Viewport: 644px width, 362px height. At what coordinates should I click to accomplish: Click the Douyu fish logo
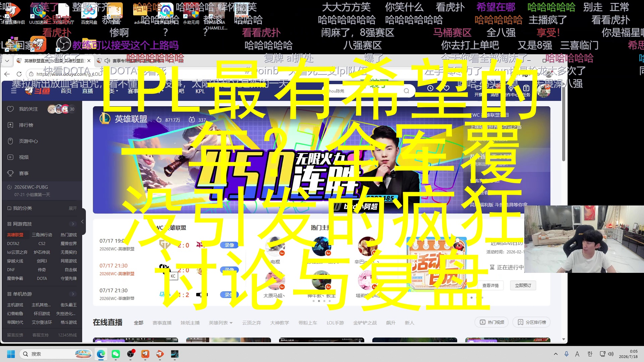[38, 91]
